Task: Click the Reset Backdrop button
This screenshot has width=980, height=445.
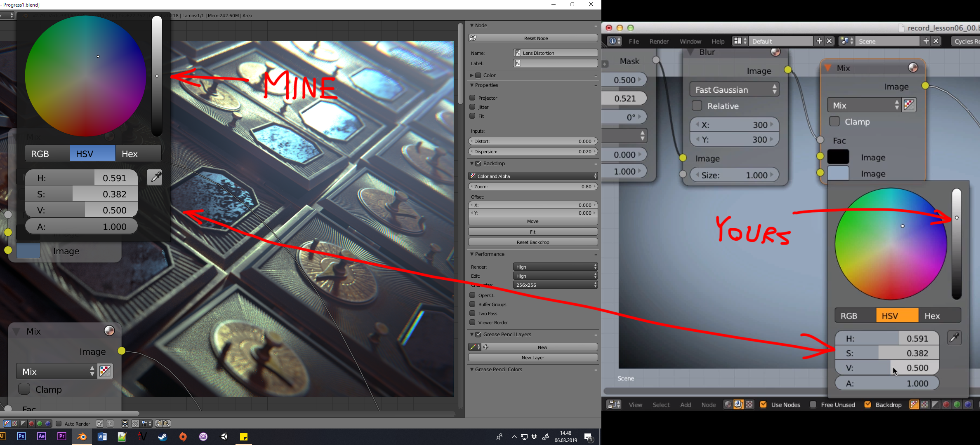Action: coord(533,242)
